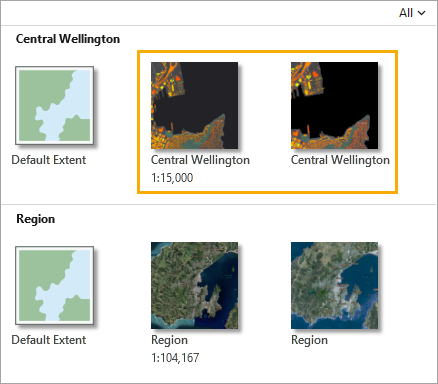Click the 1:15,000 scale text
This screenshot has height=384, width=438.
(172, 178)
